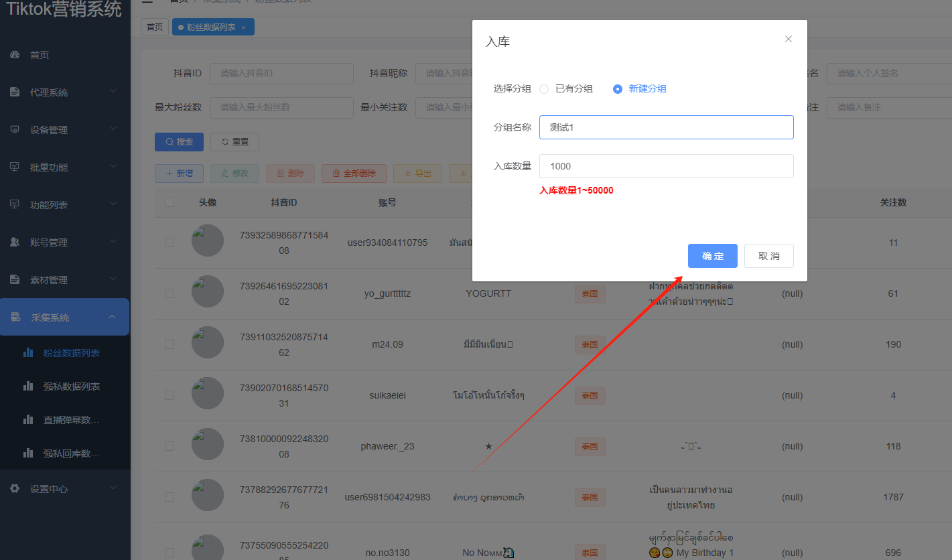Expand the 设备管理 menu chevron
The height and width of the screenshot is (560, 952).
113,129
